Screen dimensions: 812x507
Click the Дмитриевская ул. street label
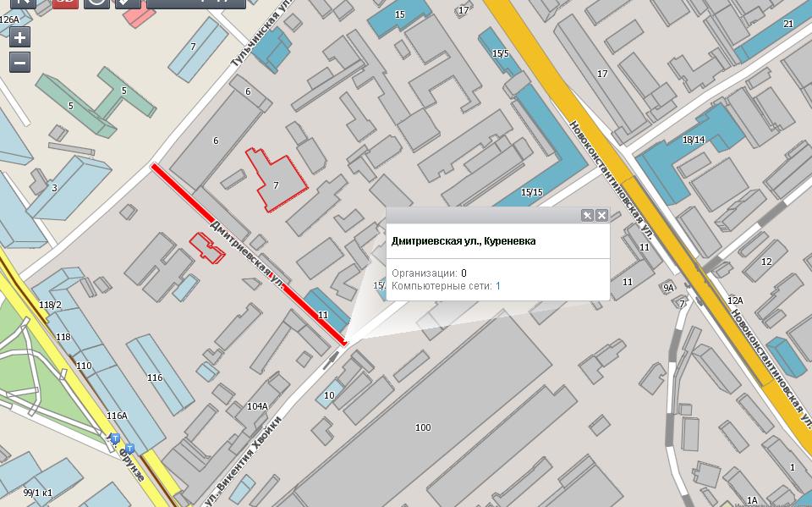tap(246, 251)
